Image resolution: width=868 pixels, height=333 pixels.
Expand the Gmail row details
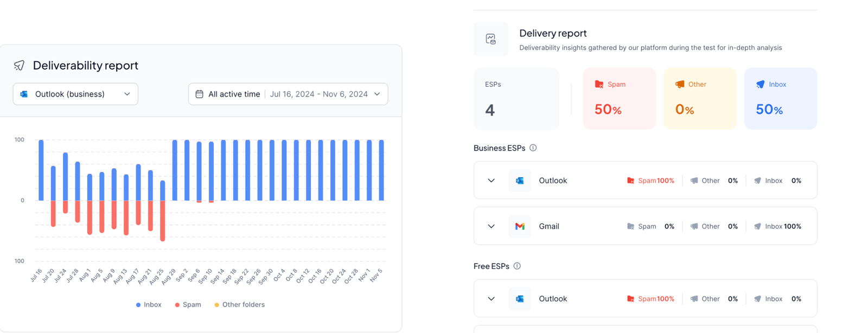click(x=491, y=226)
